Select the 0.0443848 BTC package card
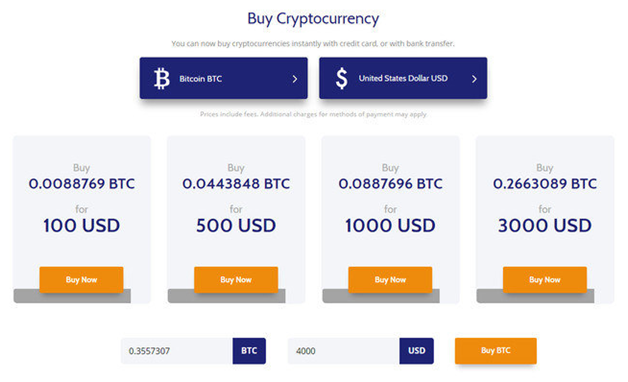This screenshot has height=382, width=628. pyautogui.click(x=236, y=219)
